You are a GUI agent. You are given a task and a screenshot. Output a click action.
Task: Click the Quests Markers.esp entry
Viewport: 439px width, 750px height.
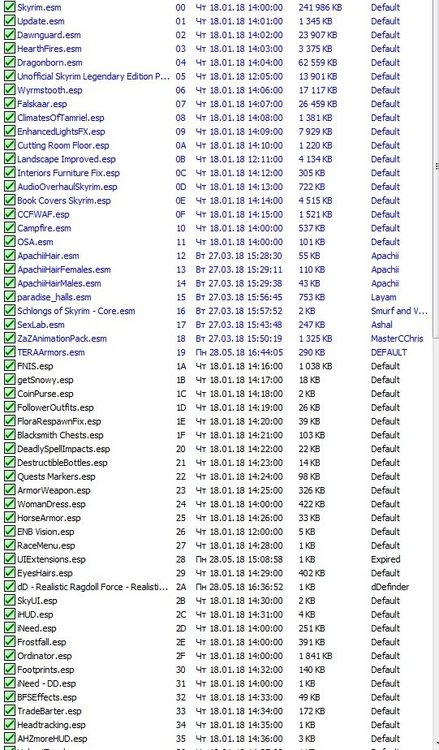(x=56, y=476)
